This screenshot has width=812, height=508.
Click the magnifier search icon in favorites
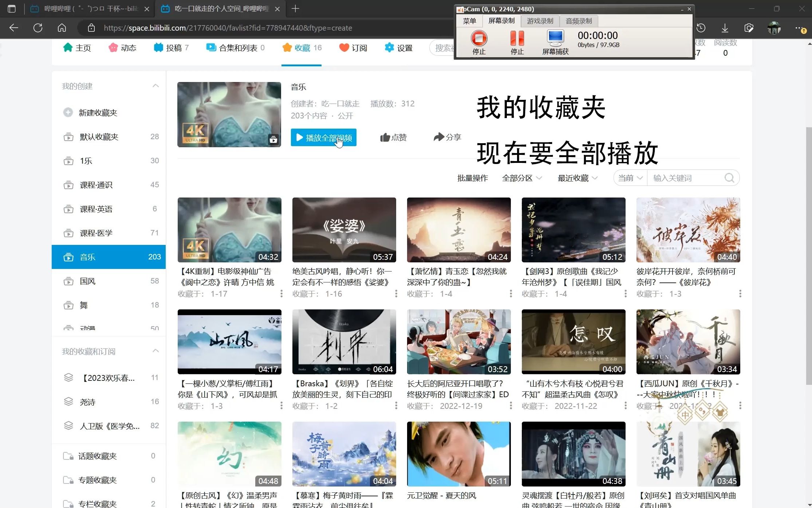click(729, 178)
